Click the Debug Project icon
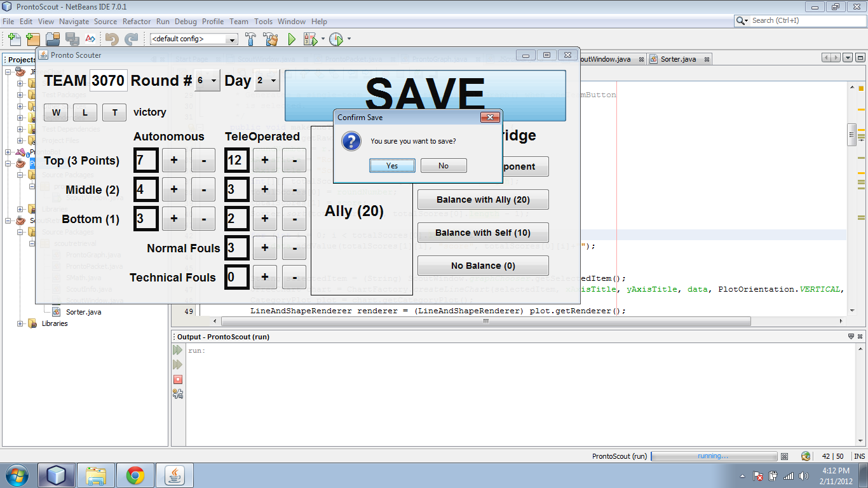The width and height of the screenshot is (868, 488). point(310,39)
